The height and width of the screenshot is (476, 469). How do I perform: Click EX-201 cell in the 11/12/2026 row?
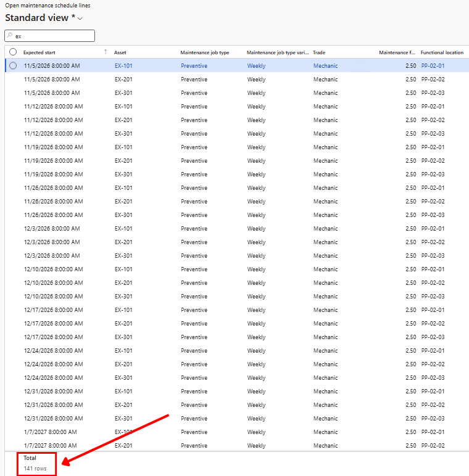(x=123, y=120)
